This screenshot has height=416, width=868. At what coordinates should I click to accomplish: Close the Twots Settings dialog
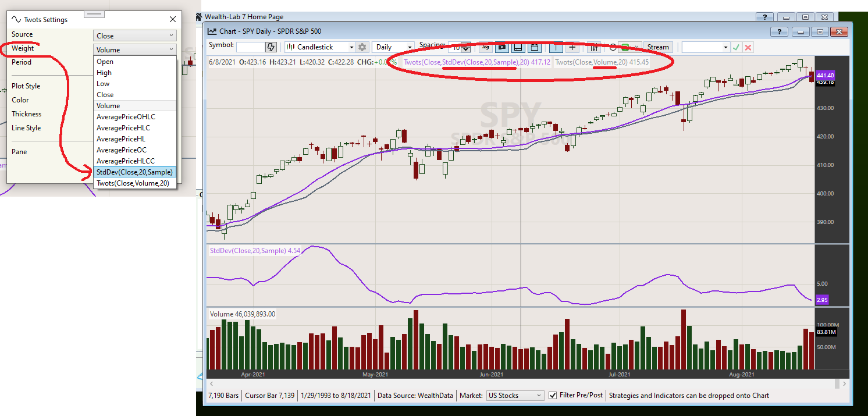coord(173,19)
